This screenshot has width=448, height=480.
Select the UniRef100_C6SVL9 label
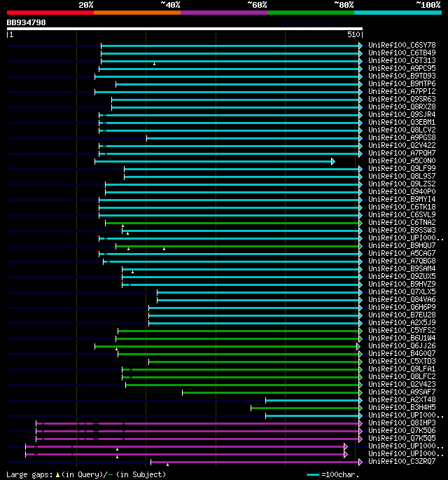tap(402, 214)
